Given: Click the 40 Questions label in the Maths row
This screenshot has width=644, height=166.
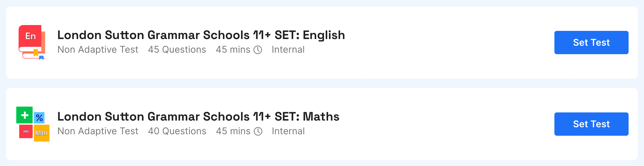Looking at the screenshot, I should coord(177,131).
